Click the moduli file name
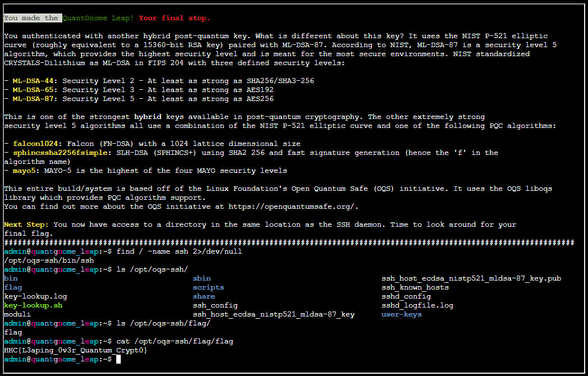Viewport: 588px width, 376px height. click(17, 314)
